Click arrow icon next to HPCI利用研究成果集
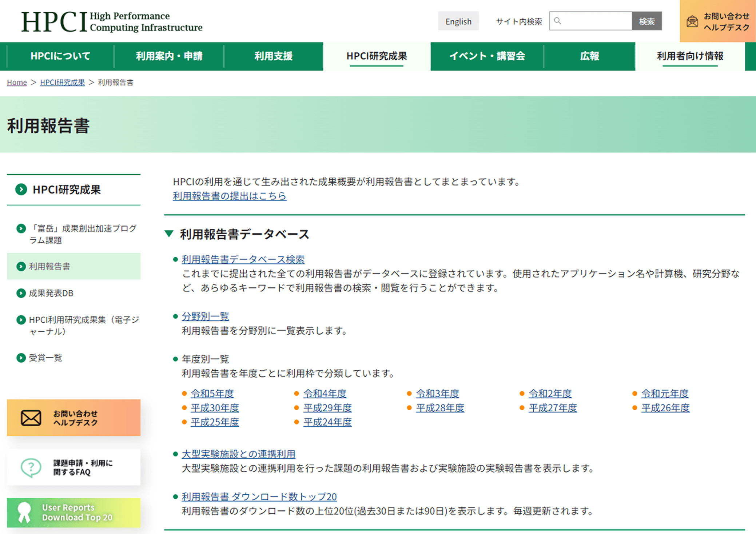The width and height of the screenshot is (756, 534). click(21, 320)
